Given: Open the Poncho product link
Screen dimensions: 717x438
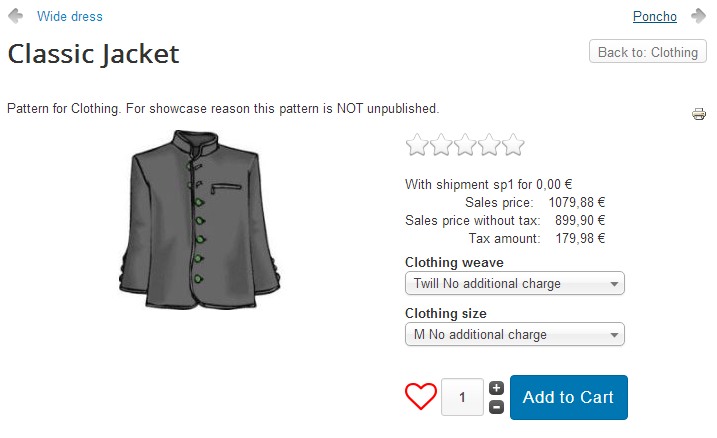Looking at the screenshot, I should (655, 16).
